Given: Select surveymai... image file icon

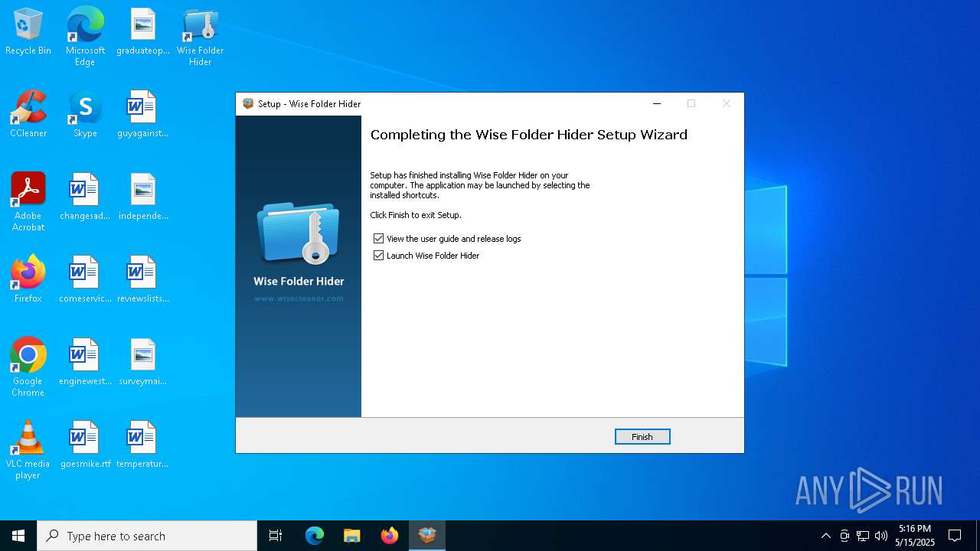Looking at the screenshot, I should (143, 363).
